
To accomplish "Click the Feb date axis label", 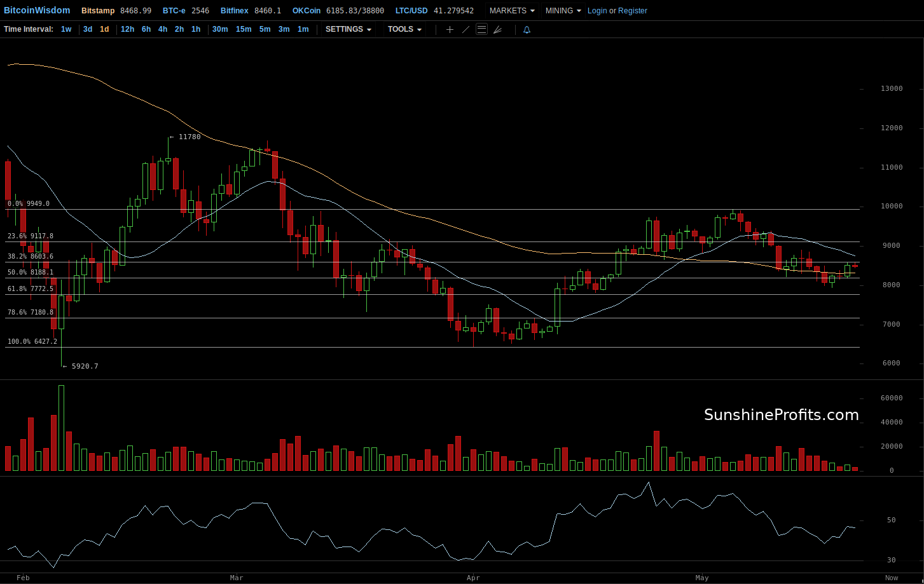I will pos(23,578).
